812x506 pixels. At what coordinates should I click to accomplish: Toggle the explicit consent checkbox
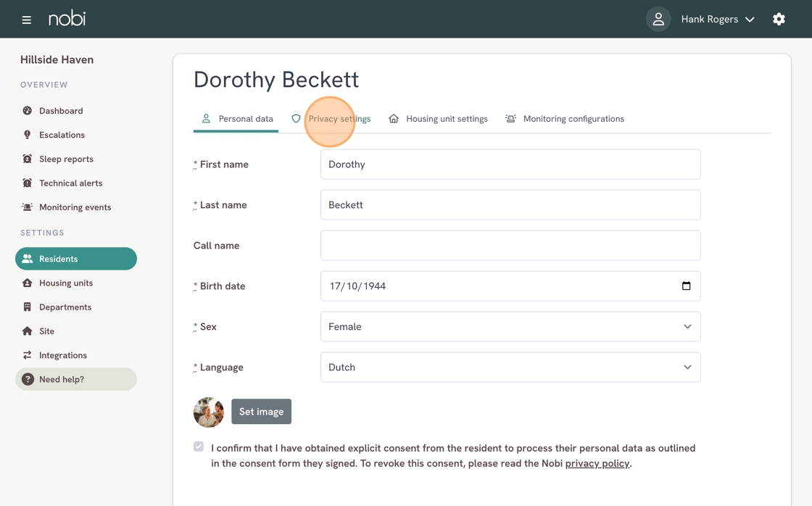(x=199, y=447)
